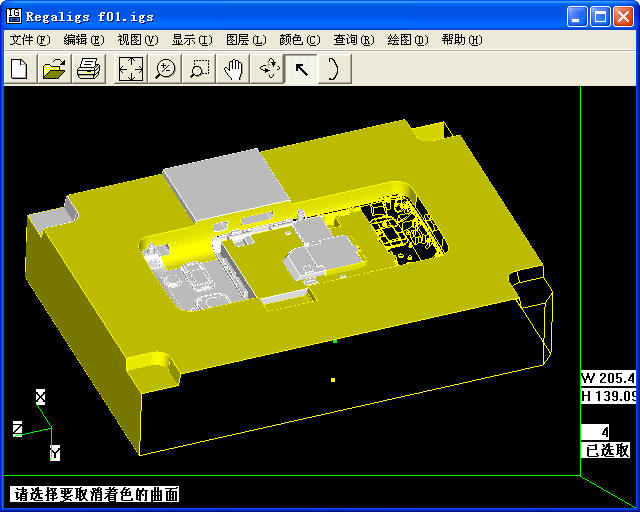
Task: Click the curved arc tool icon
Action: pos(334,68)
